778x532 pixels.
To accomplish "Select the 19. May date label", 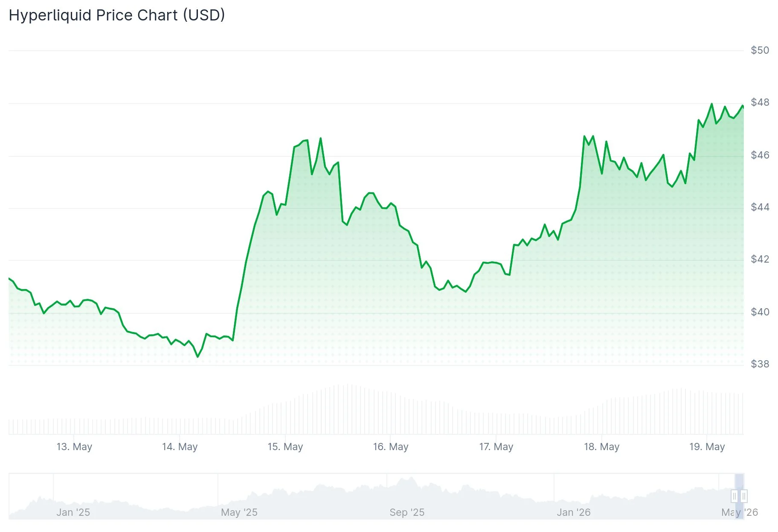I will click(707, 447).
